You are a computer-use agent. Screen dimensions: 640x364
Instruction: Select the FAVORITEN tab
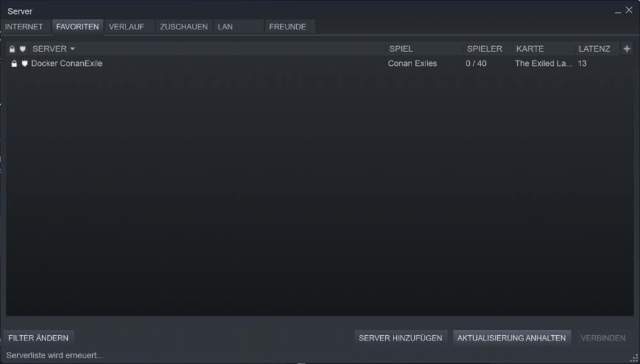[77, 27]
